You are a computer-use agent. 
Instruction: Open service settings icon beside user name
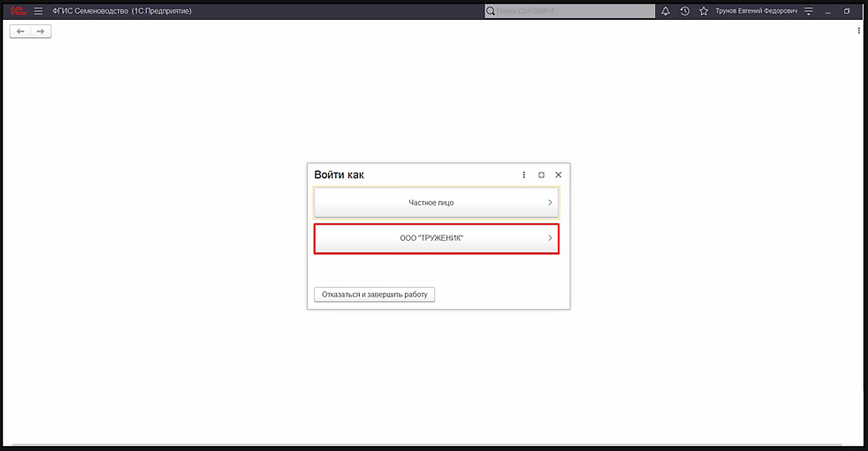808,11
